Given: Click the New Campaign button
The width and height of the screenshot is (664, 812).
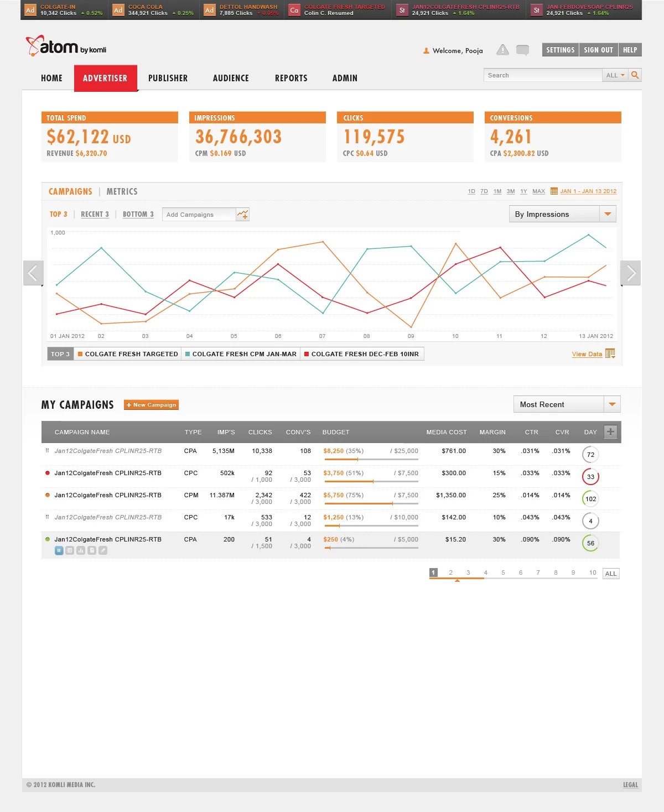Looking at the screenshot, I should (x=151, y=405).
